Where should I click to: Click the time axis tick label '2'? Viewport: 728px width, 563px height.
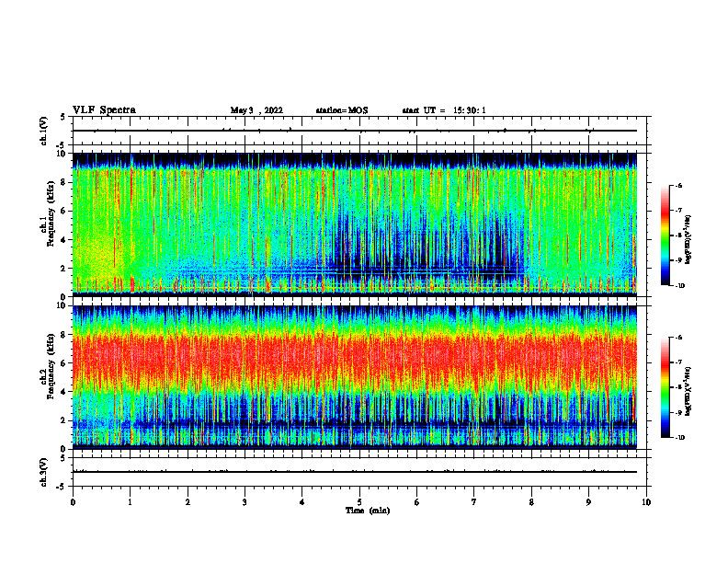(188, 502)
